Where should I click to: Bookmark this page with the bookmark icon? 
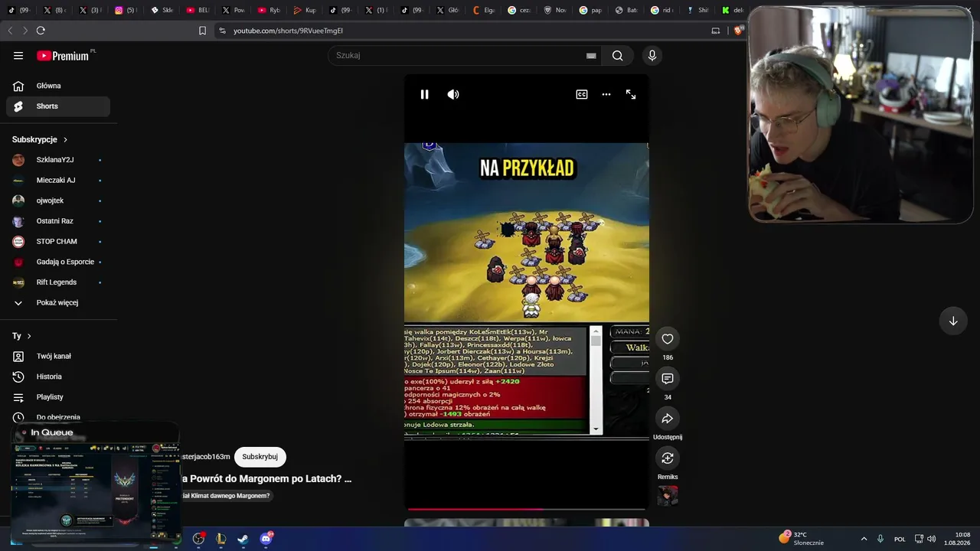[x=202, y=31]
